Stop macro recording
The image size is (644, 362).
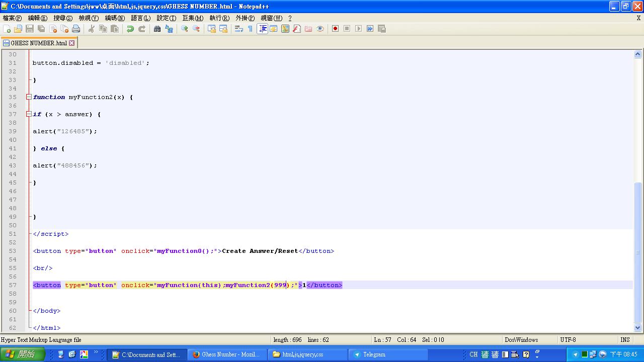[x=347, y=29]
